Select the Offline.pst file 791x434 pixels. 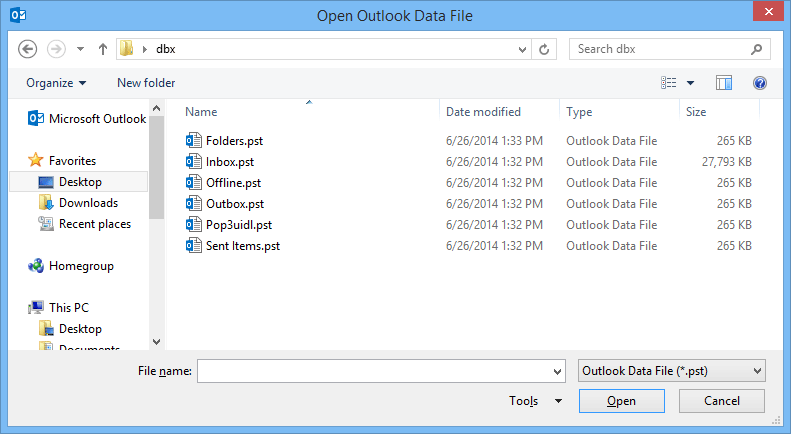click(x=234, y=183)
